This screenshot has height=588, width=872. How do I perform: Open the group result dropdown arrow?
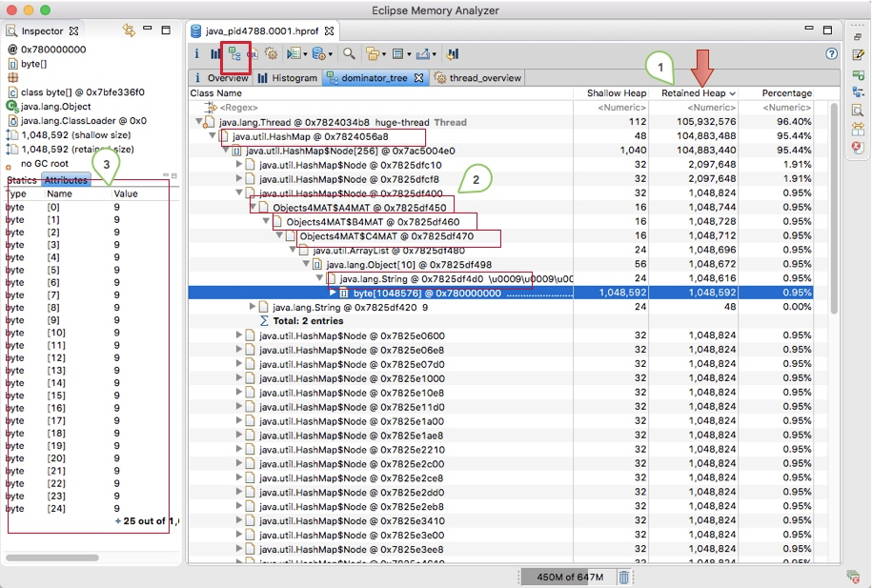tap(384, 54)
